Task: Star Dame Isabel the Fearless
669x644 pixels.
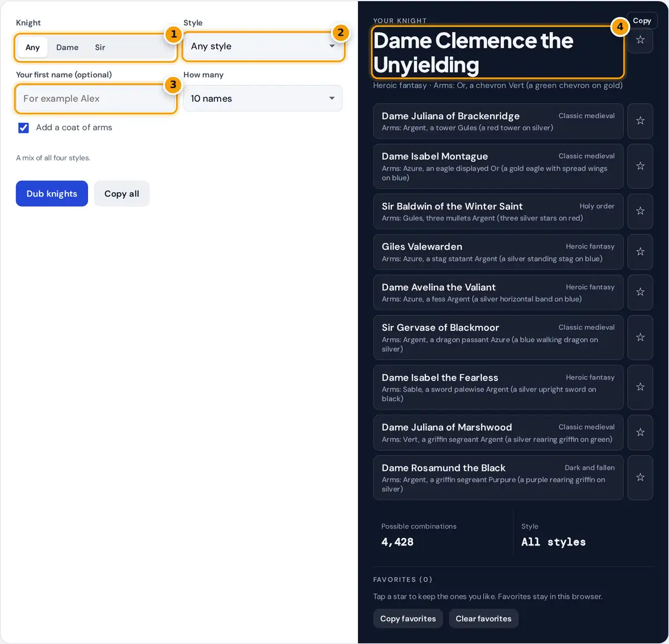Action: pos(640,387)
